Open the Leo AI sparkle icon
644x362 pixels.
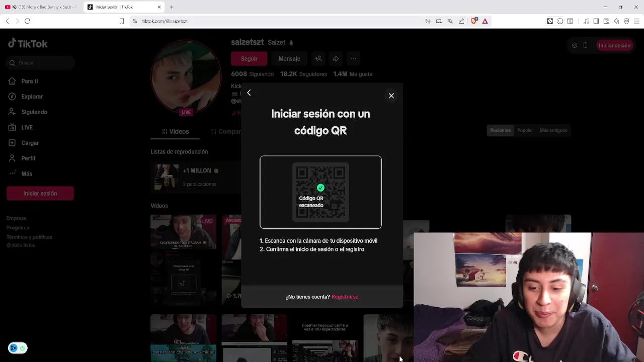[616, 21]
